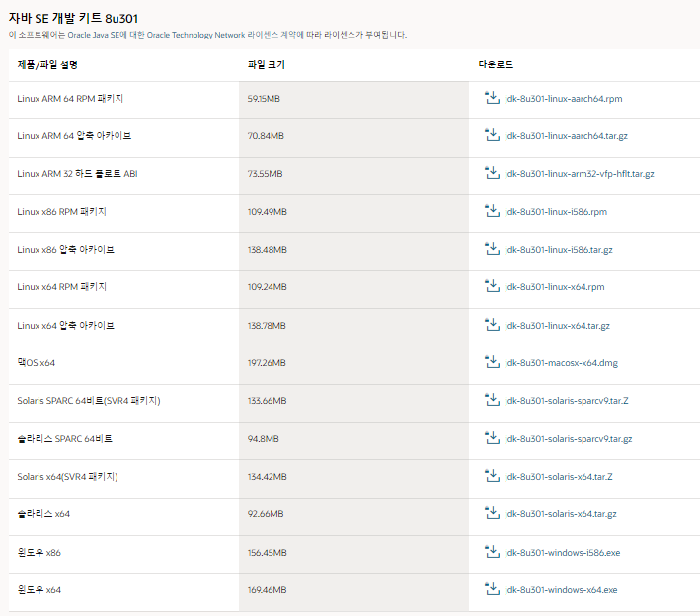Select the Linux x86 압축 아카이브 cell

pyautogui.click(x=123, y=252)
